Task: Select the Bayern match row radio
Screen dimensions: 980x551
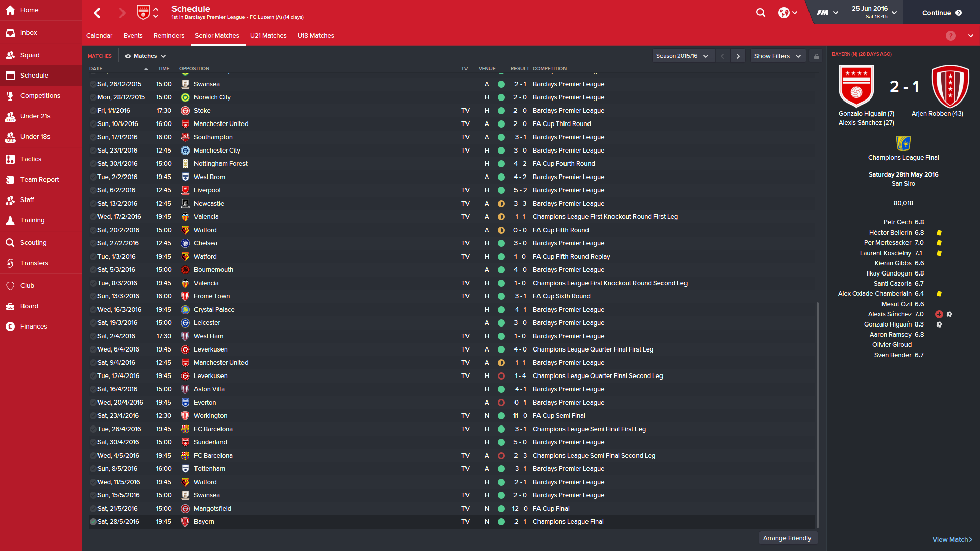Action: [x=93, y=522]
